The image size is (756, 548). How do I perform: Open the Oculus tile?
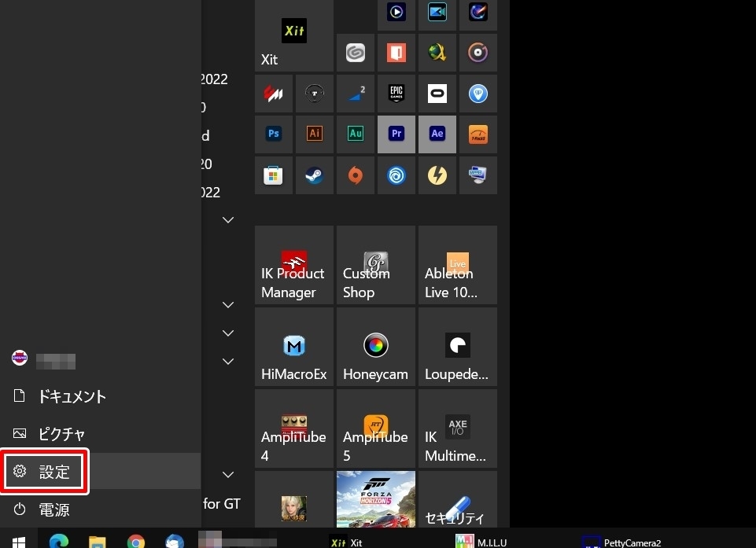pyautogui.click(x=437, y=94)
